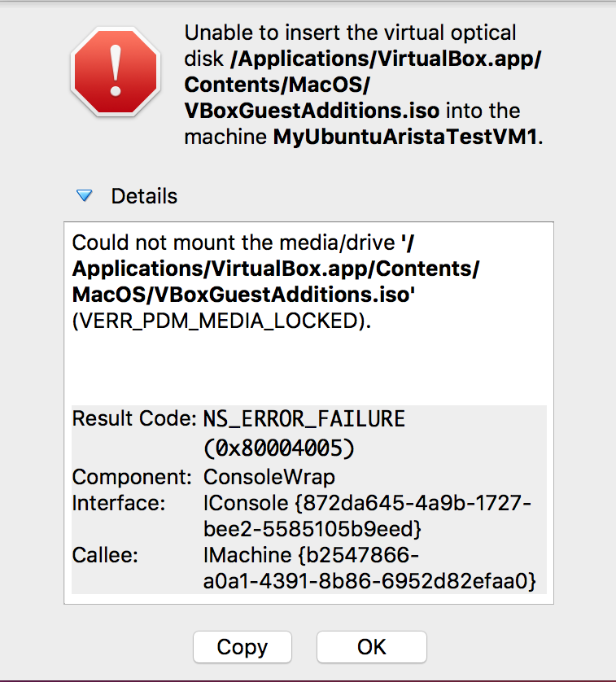Copy the error details to clipboard

242,647
